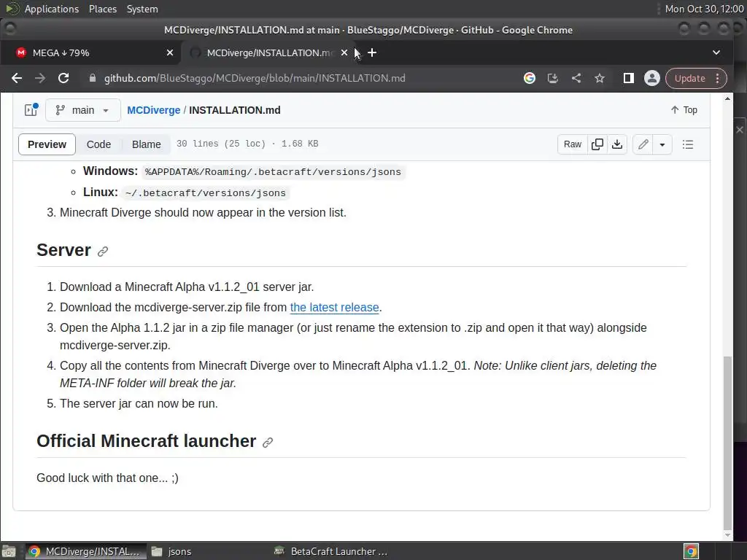Click the clock showing Mon Oct 30
The image size is (747, 560).
pos(704,9)
